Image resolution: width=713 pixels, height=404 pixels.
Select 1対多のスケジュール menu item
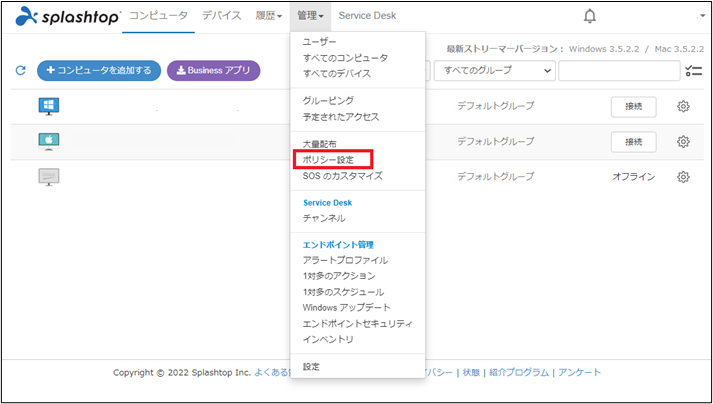pos(343,292)
